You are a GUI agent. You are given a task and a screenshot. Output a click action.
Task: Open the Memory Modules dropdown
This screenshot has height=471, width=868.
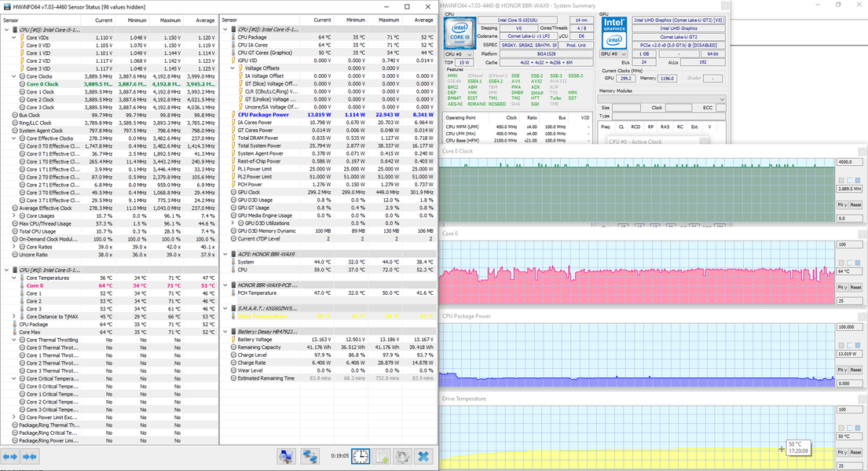pyautogui.click(x=661, y=100)
